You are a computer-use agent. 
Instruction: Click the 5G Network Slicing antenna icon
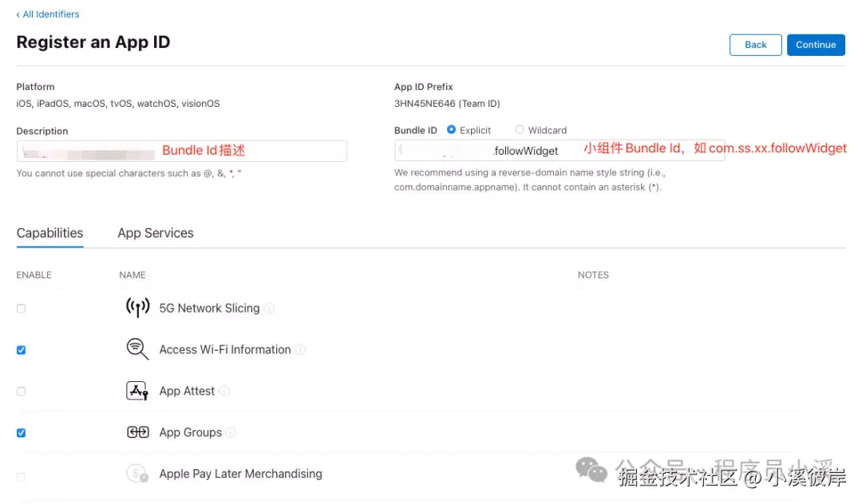(137, 308)
